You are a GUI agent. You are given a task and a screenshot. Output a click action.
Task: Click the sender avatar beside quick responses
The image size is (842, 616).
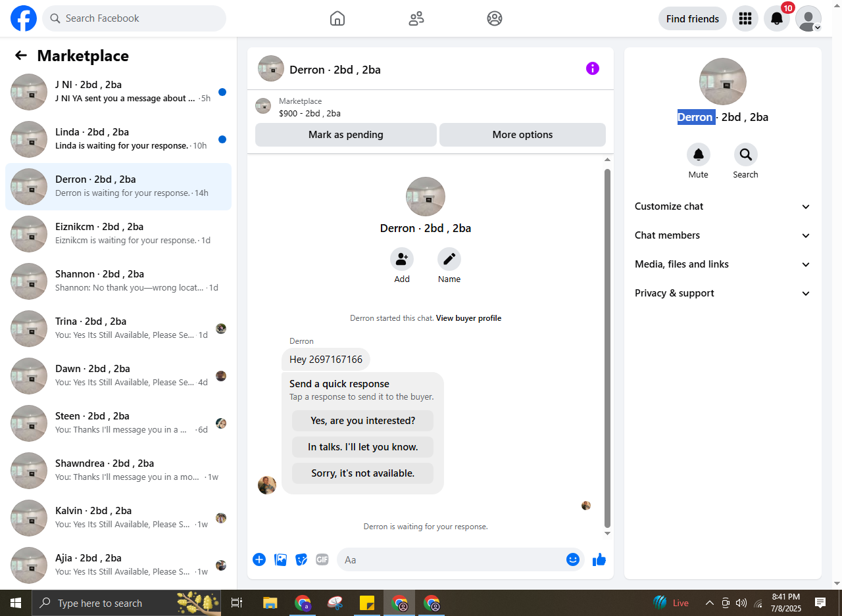pyautogui.click(x=267, y=485)
